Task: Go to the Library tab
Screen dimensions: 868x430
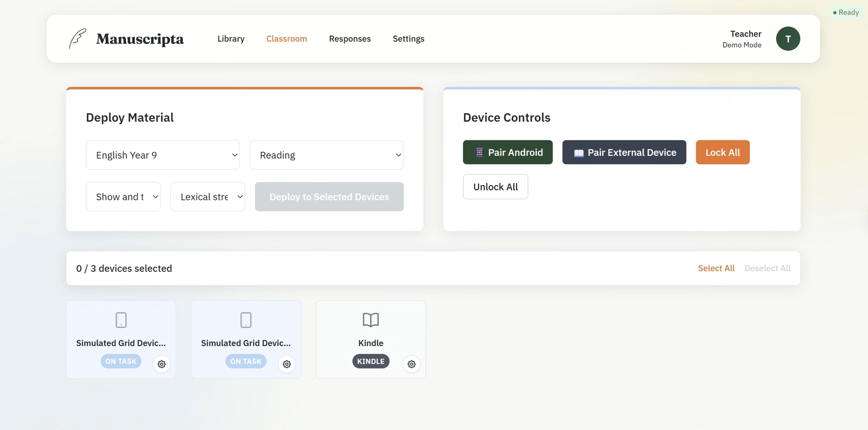Action: click(231, 39)
